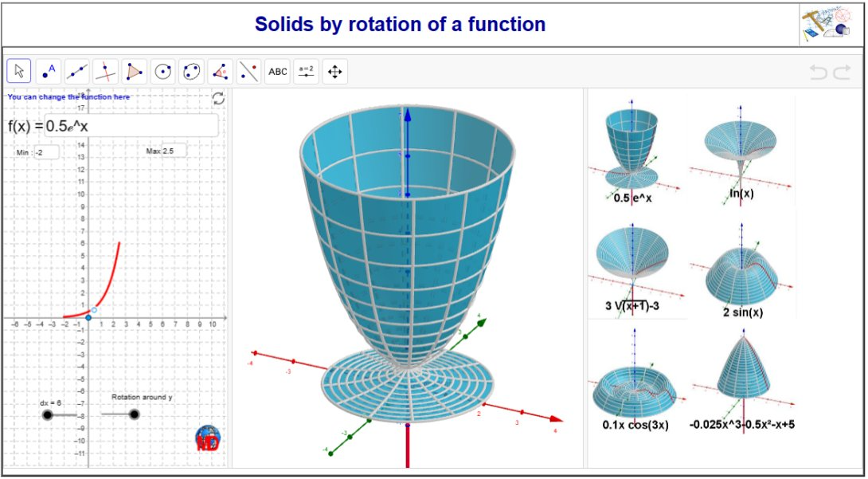This screenshot has height=479, width=868.
Task: Select the Polygon tool
Action: (133, 70)
